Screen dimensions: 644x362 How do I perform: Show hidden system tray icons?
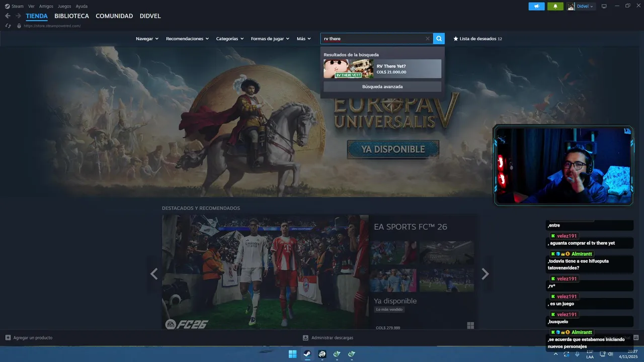(555, 354)
